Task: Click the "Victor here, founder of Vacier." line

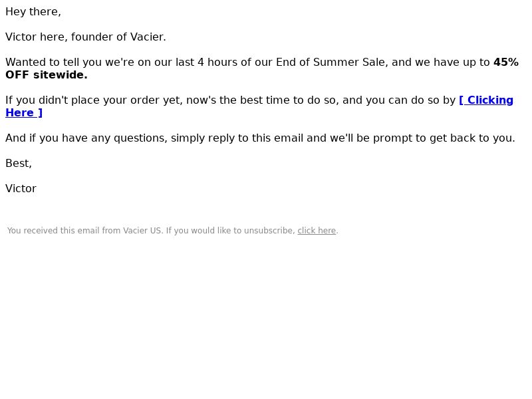Action: (x=86, y=37)
